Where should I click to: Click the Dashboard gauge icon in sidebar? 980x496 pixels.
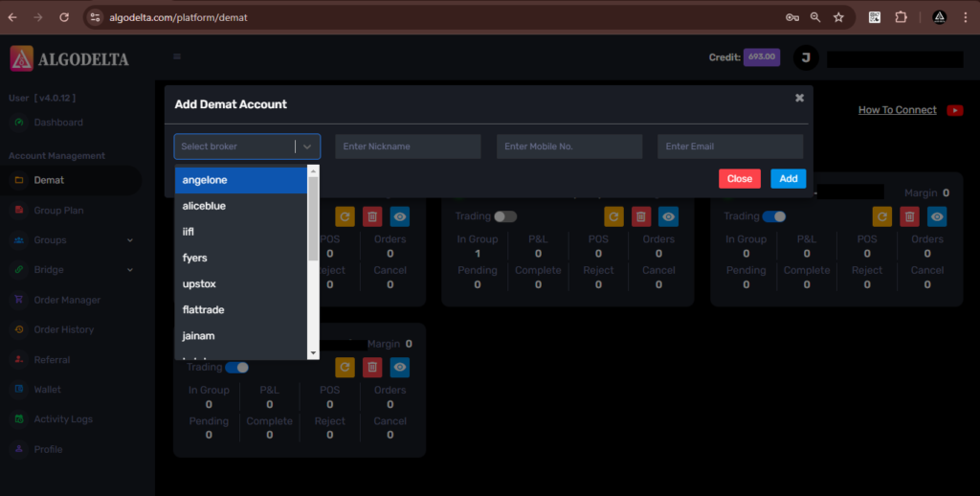[x=19, y=123]
